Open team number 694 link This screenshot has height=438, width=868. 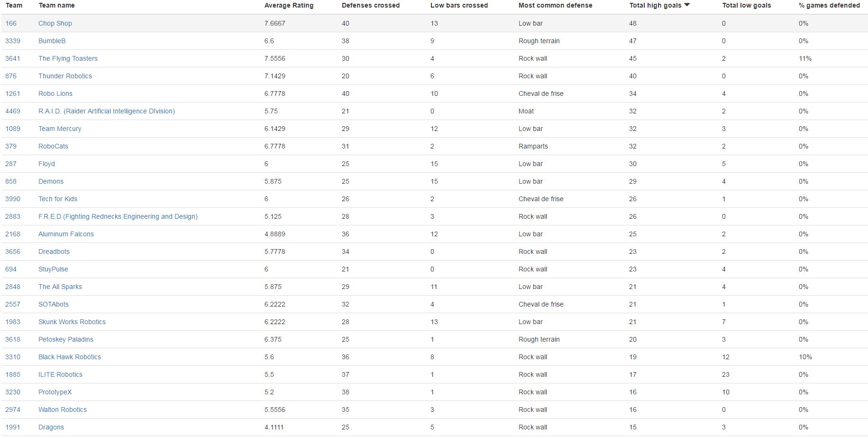click(x=11, y=269)
